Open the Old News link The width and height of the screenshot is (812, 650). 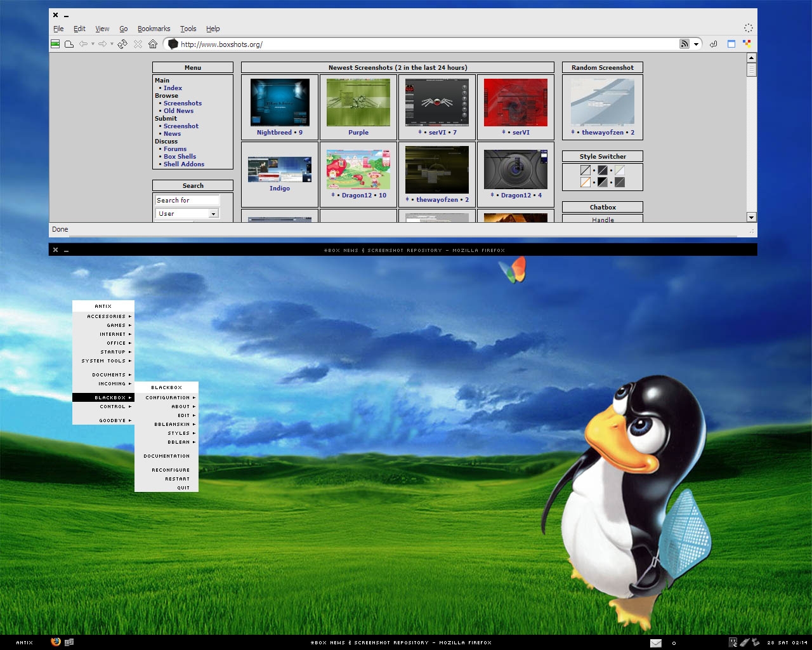(178, 111)
